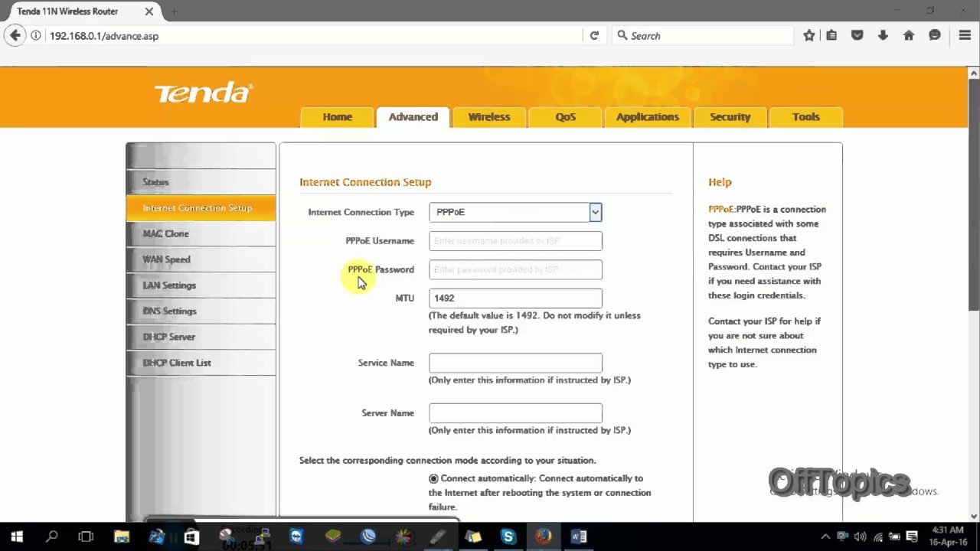Click the Server Name input field
The width and height of the screenshot is (980, 551).
click(x=515, y=413)
